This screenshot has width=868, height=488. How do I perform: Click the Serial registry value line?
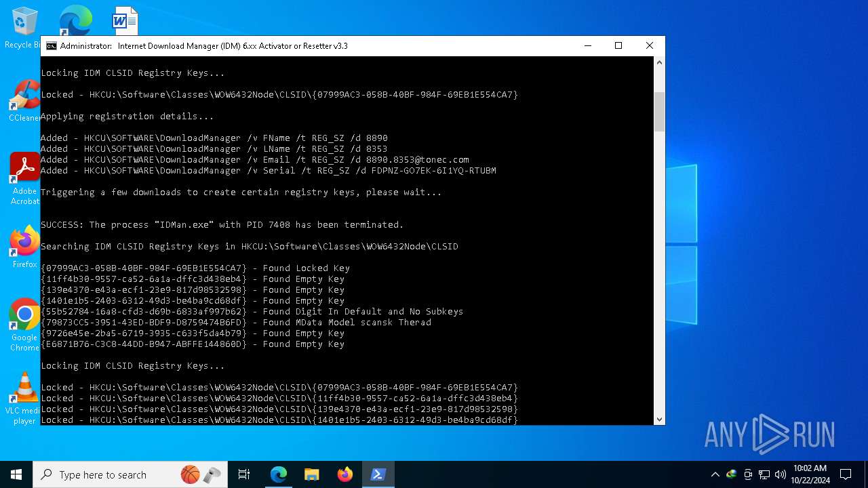coord(269,171)
